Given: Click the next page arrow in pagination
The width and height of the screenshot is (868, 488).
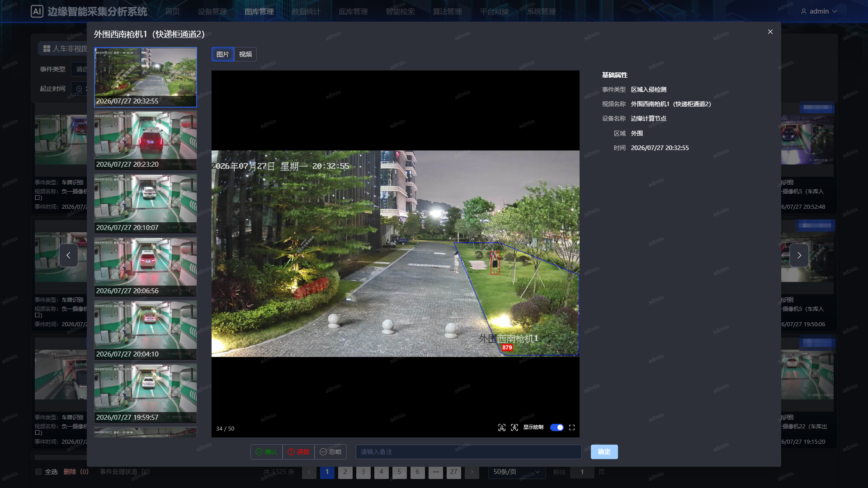Looking at the screenshot, I should pyautogui.click(x=472, y=472).
